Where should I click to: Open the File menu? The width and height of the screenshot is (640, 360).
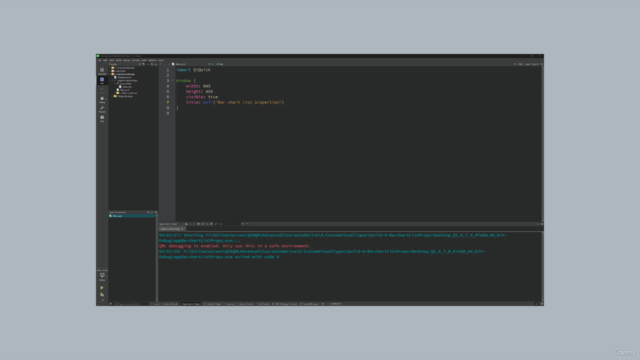(100, 60)
